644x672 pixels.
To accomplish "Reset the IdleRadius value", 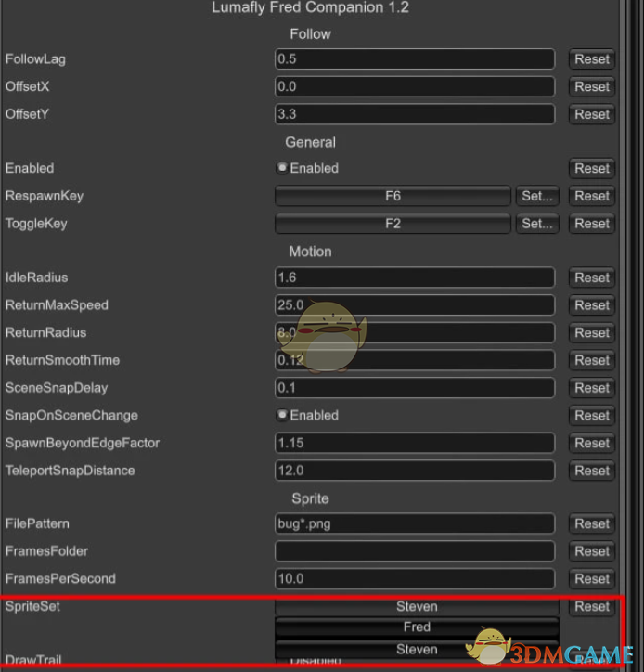I will pyautogui.click(x=592, y=278).
